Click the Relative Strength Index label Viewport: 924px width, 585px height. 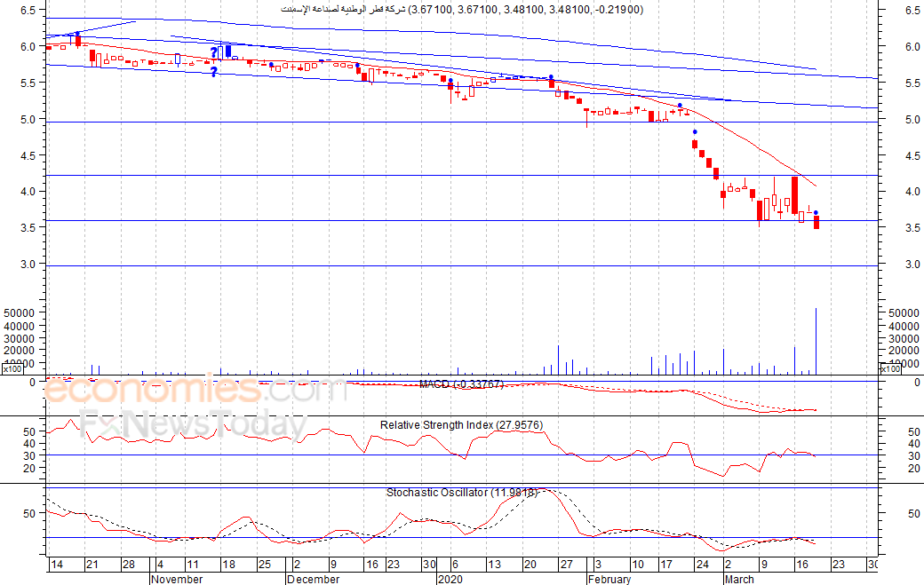pos(461,425)
